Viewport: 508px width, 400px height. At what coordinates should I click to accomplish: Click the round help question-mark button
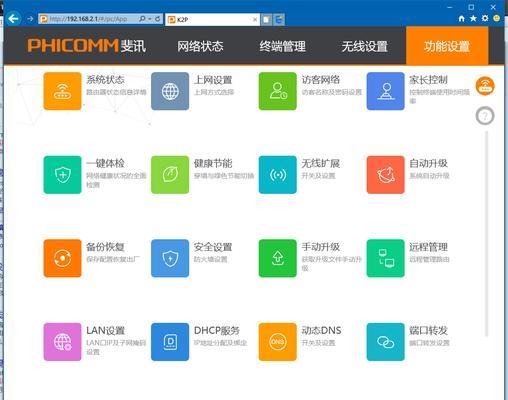point(485,116)
